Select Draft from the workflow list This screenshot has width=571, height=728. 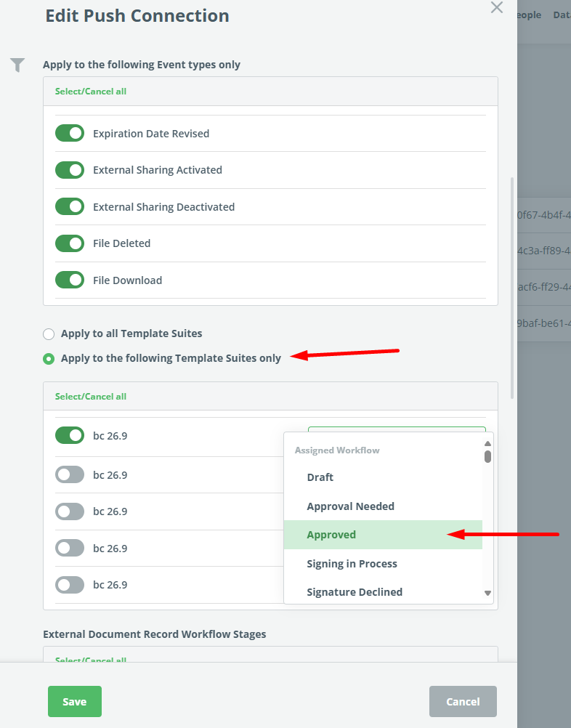point(320,477)
